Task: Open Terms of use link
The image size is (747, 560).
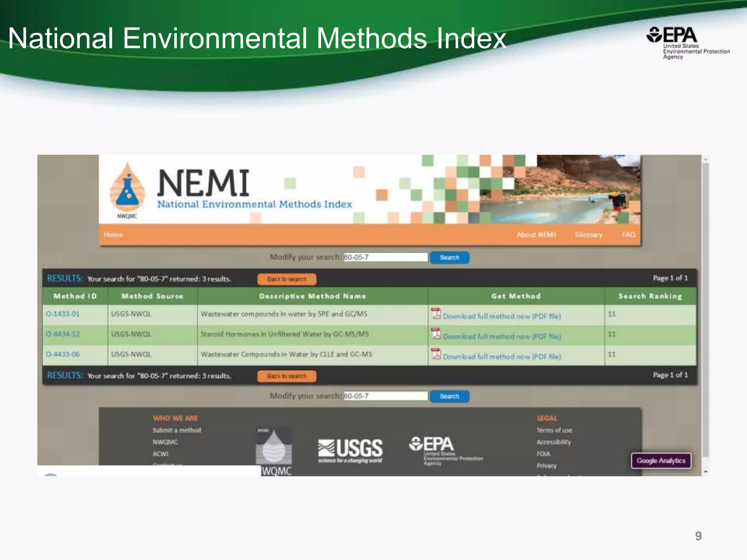Action: pyautogui.click(x=554, y=430)
